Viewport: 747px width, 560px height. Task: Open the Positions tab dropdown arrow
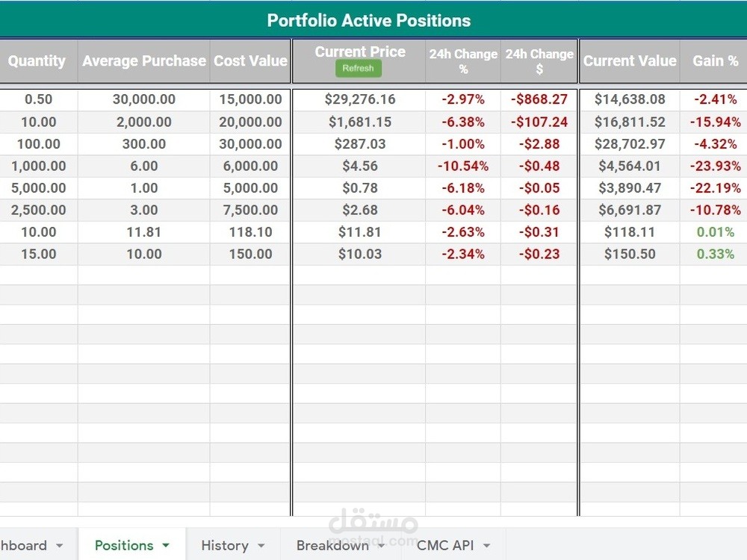click(x=166, y=546)
